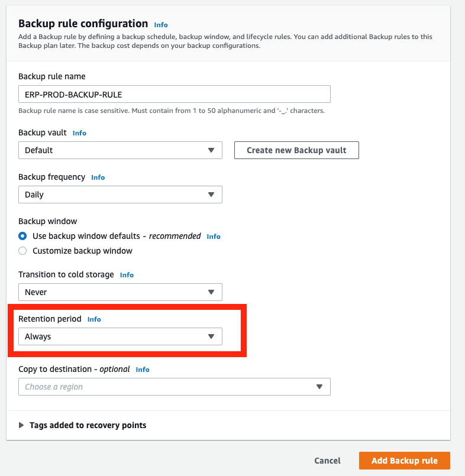Open the Backup frequency dropdown showing Daily

click(120, 195)
